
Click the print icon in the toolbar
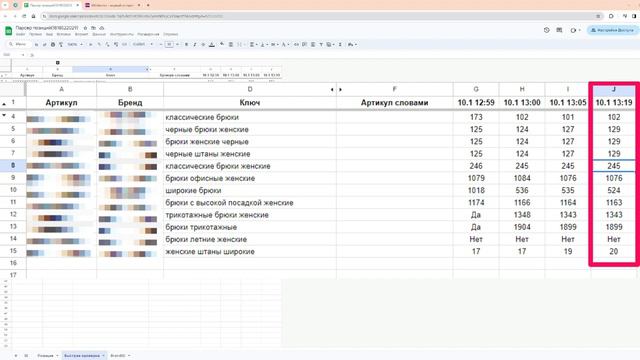pyautogui.click(x=53, y=44)
